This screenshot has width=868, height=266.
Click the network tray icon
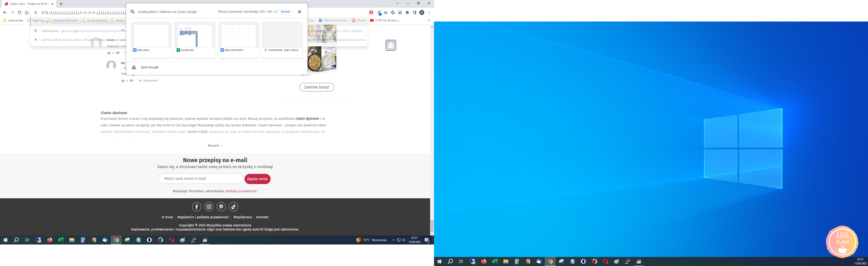point(399,240)
